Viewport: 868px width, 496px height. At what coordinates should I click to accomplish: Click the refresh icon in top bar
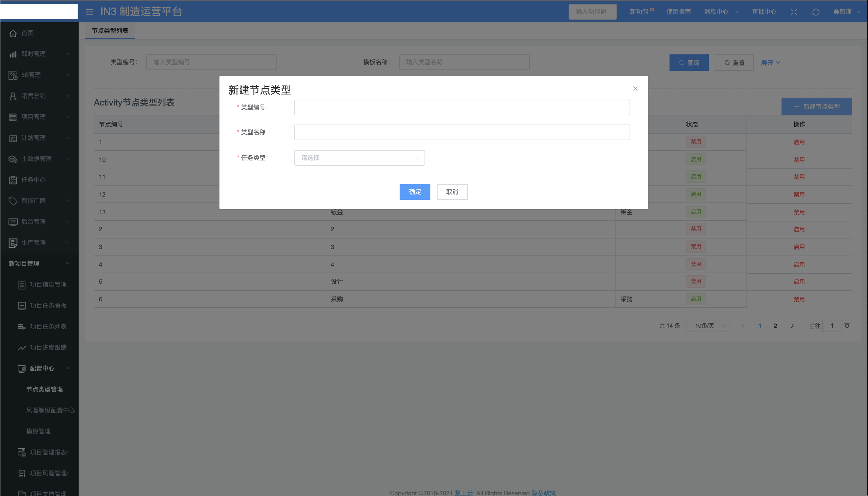[x=816, y=12]
